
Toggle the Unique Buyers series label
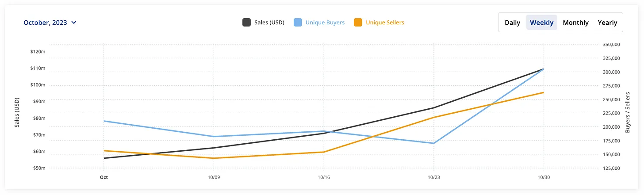325,23
